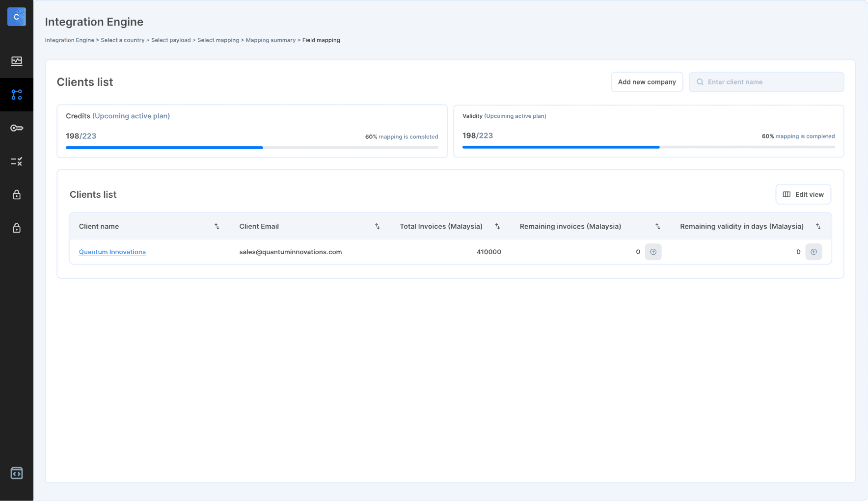This screenshot has height=501, width=868.
Task: Sort by Remaining invoices (Malaysia) column
Action: pos(658,226)
